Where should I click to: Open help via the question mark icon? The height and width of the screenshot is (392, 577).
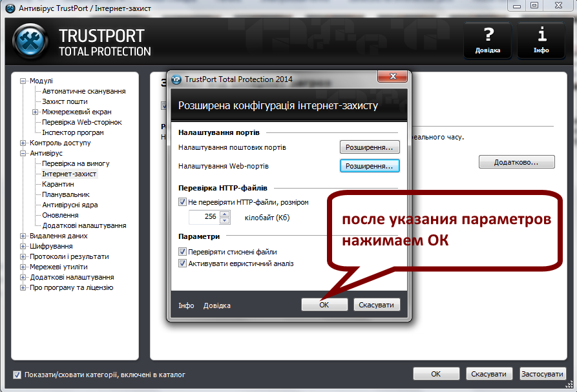(x=487, y=39)
